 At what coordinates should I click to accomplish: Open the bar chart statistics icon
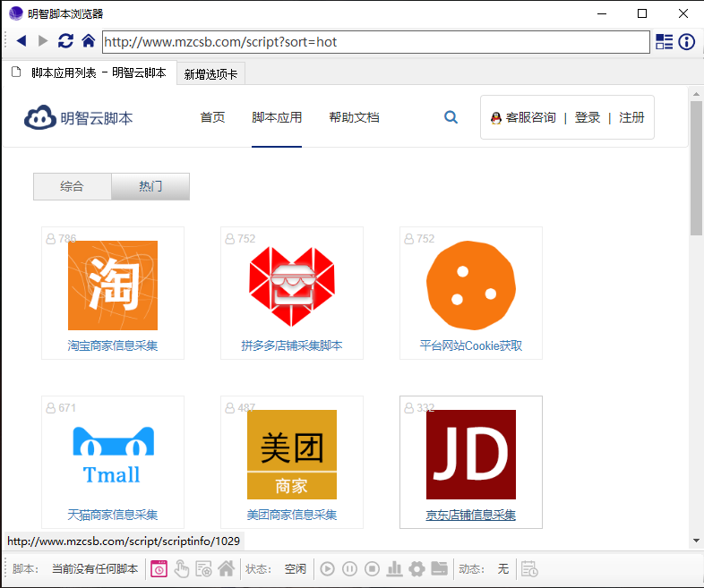point(395,568)
